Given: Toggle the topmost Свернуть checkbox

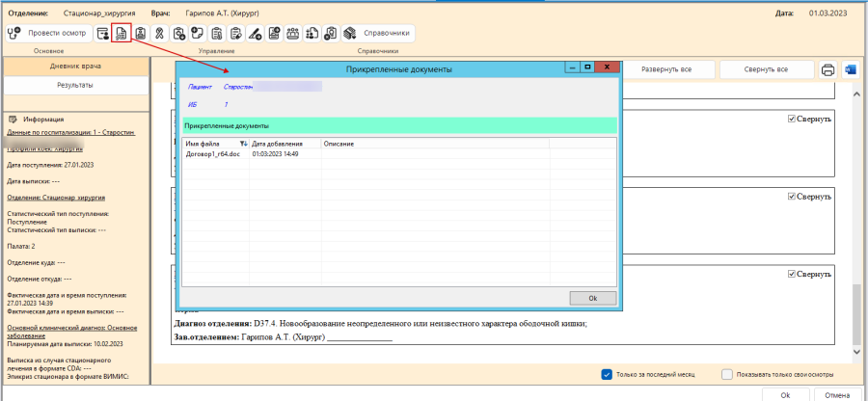Looking at the screenshot, I should click(792, 119).
